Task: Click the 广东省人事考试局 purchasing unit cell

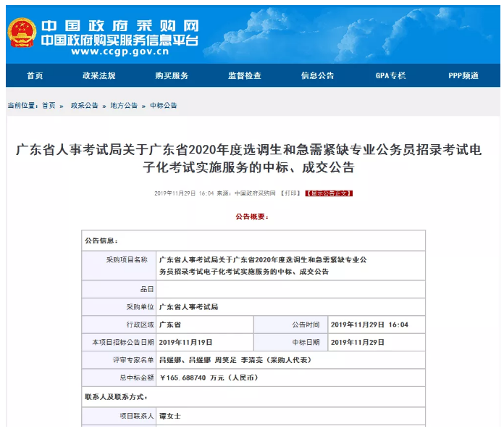Action: point(290,307)
